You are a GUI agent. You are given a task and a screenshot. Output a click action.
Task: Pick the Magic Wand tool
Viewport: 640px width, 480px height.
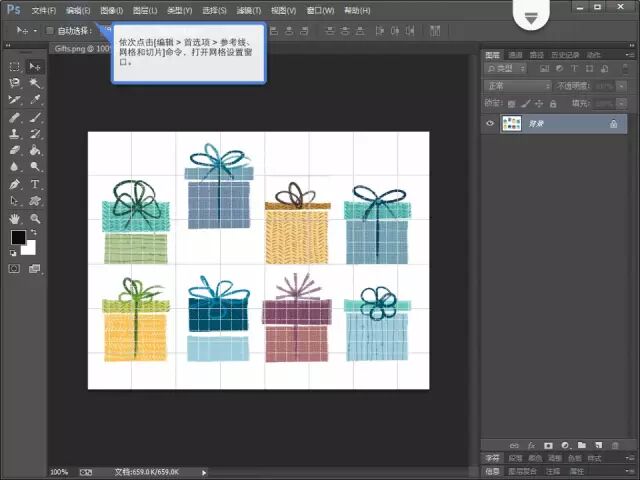coord(35,83)
